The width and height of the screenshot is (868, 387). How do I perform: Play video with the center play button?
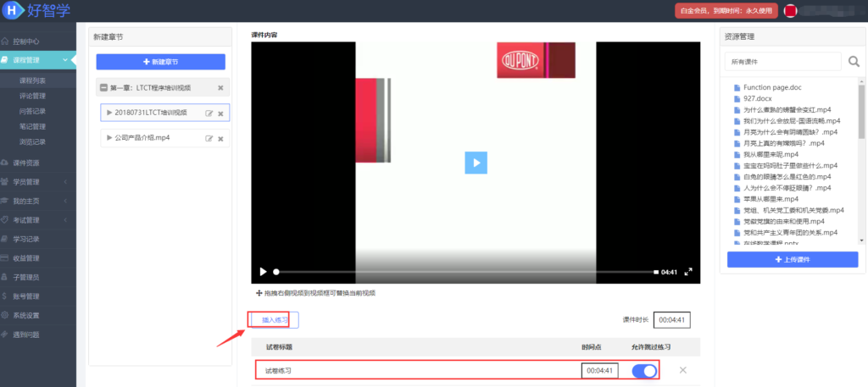click(476, 163)
